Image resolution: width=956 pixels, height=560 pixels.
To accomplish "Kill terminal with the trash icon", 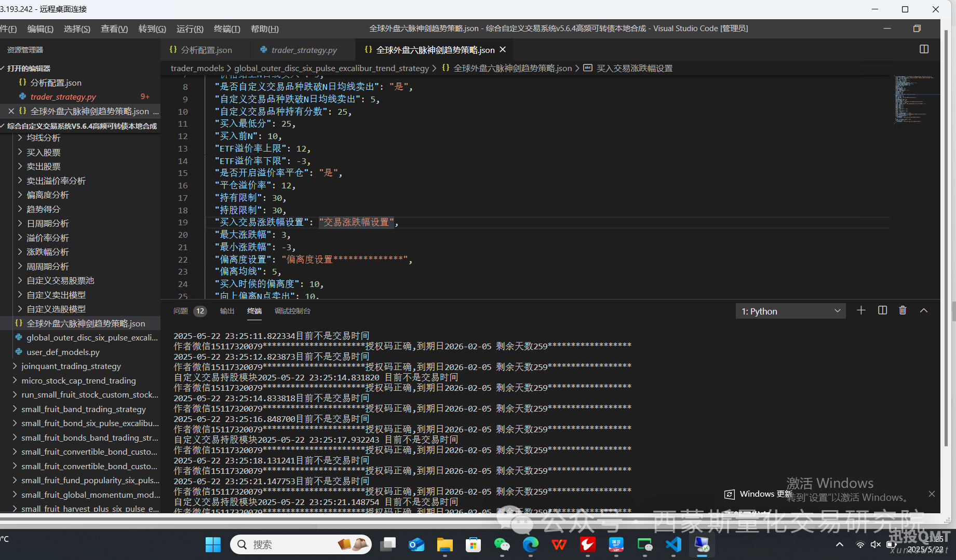I will point(903,310).
